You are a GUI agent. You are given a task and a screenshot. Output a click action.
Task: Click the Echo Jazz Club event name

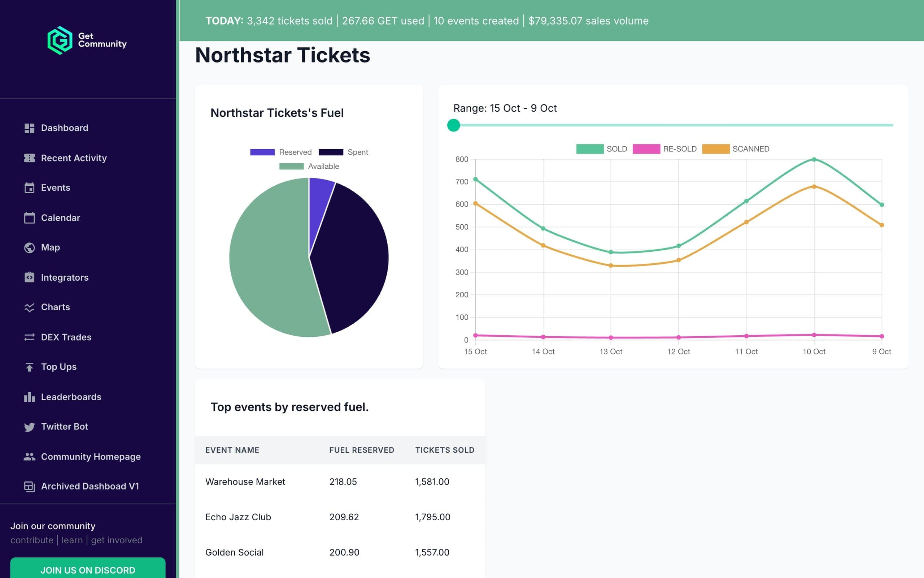238,517
